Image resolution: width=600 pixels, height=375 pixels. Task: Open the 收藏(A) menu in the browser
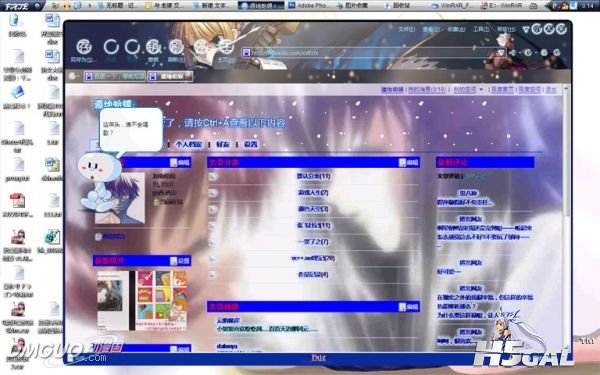tap(456, 29)
